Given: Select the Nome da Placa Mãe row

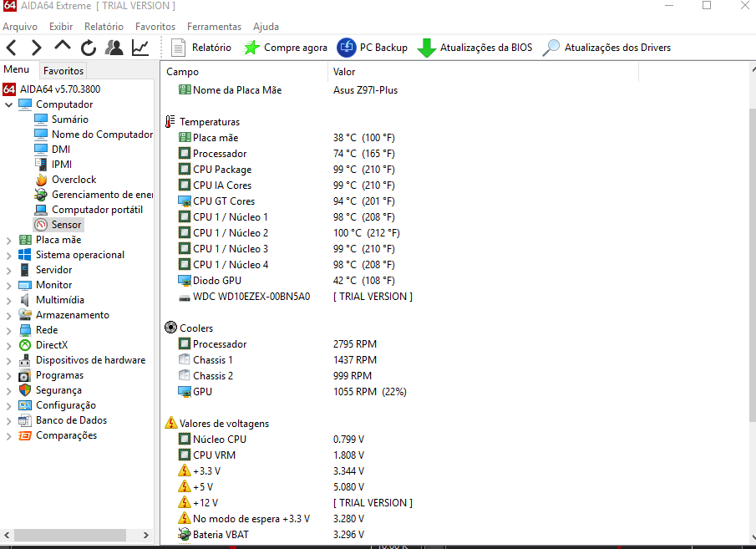Looking at the screenshot, I should tap(288, 89).
